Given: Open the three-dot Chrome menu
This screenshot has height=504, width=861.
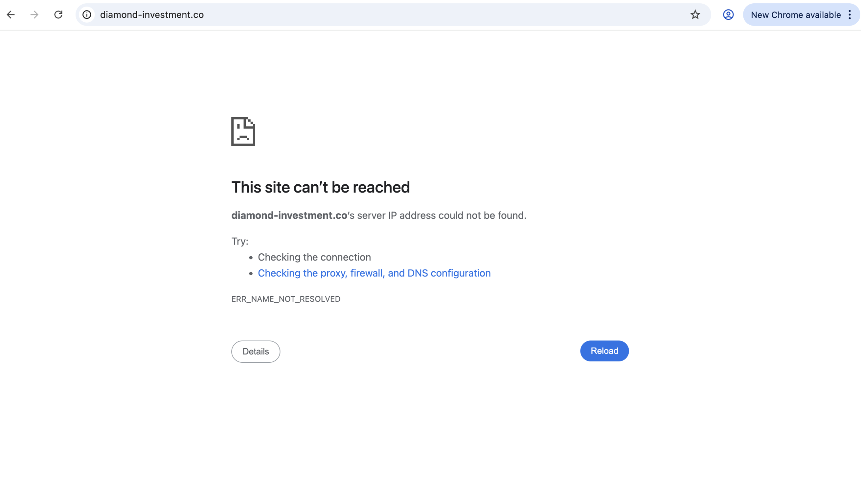Looking at the screenshot, I should tap(851, 15).
